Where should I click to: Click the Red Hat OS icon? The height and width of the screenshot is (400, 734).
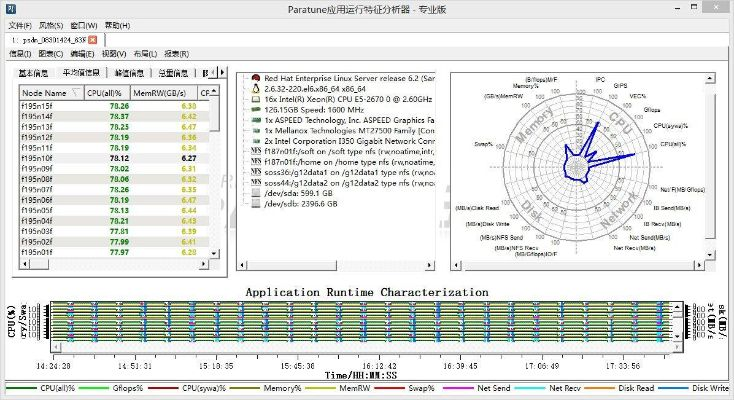pos(256,77)
